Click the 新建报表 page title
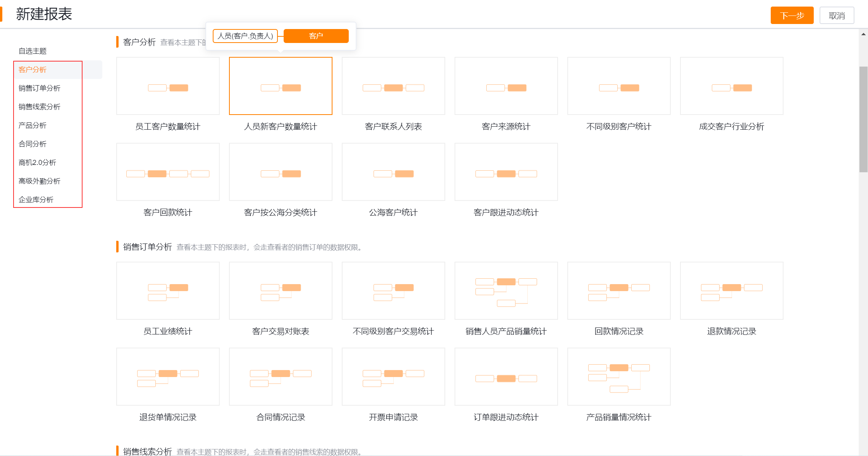Image resolution: width=868 pixels, height=456 pixels. pos(44,14)
